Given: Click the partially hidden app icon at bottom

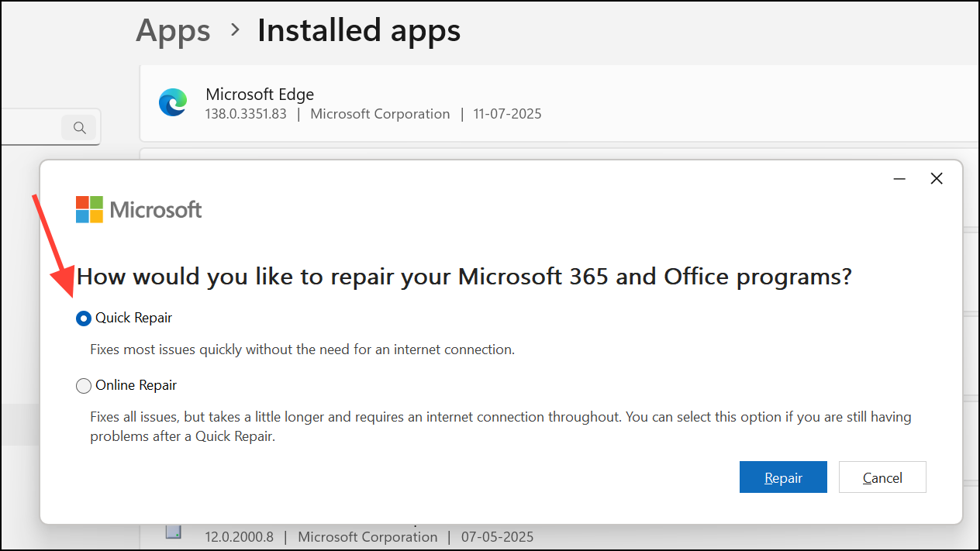Looking at the screenshot, I should point(174,532).
